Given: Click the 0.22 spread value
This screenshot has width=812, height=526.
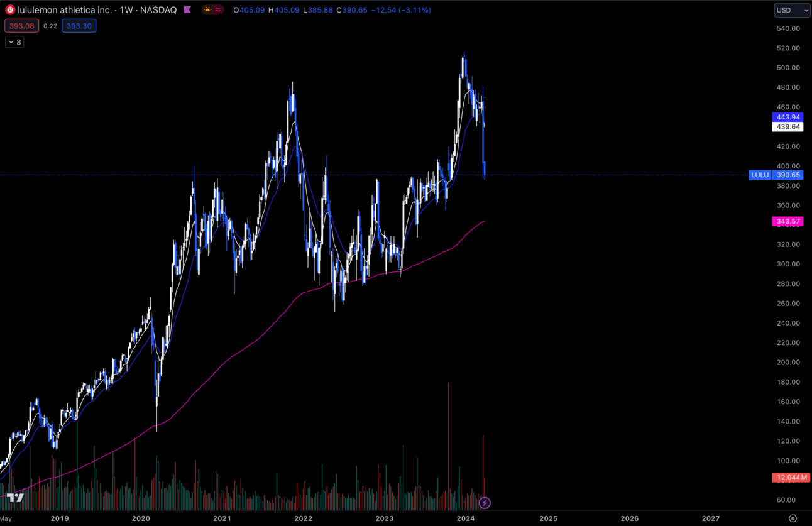Looking at the screenshot, I should click(50, 26).
